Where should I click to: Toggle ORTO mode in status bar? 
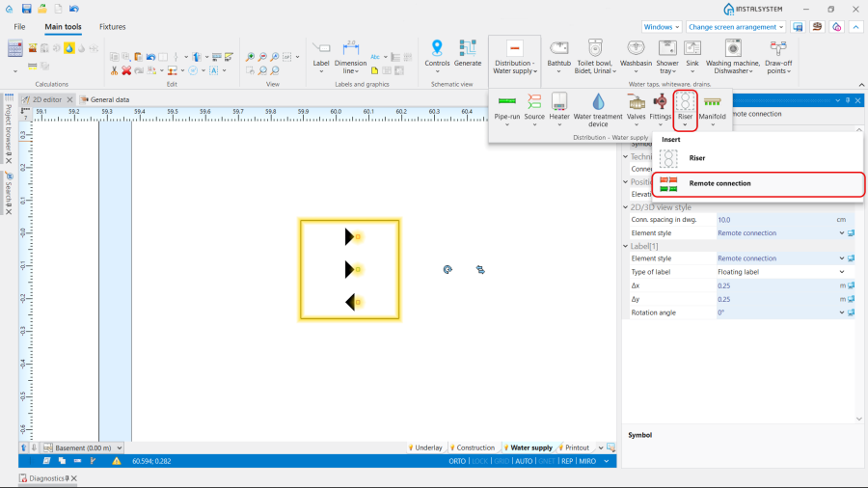point(457,461)
